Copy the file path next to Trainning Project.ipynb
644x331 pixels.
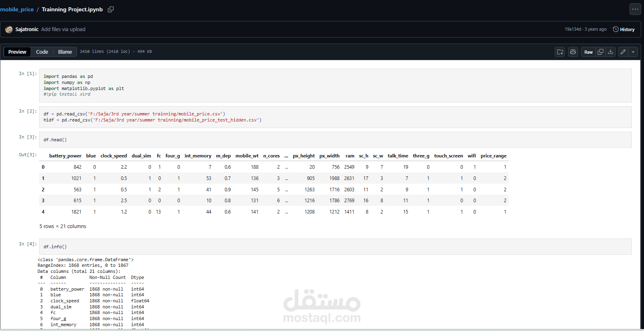(111, 9)
